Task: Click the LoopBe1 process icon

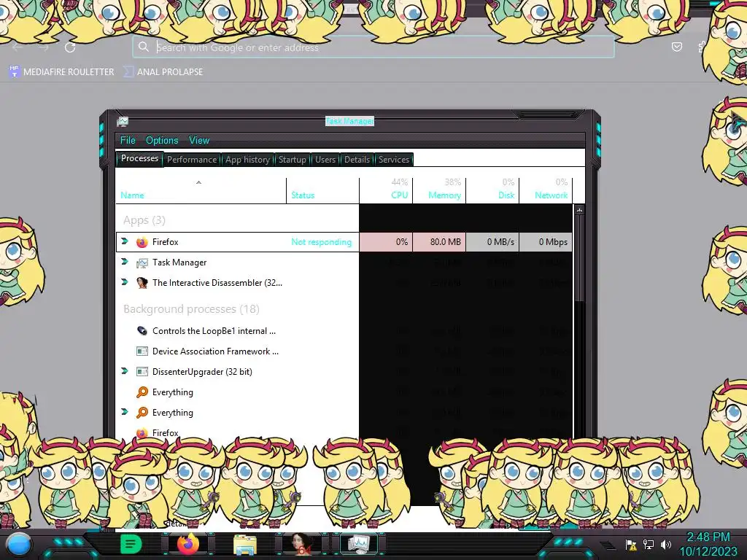Action: 142,331
